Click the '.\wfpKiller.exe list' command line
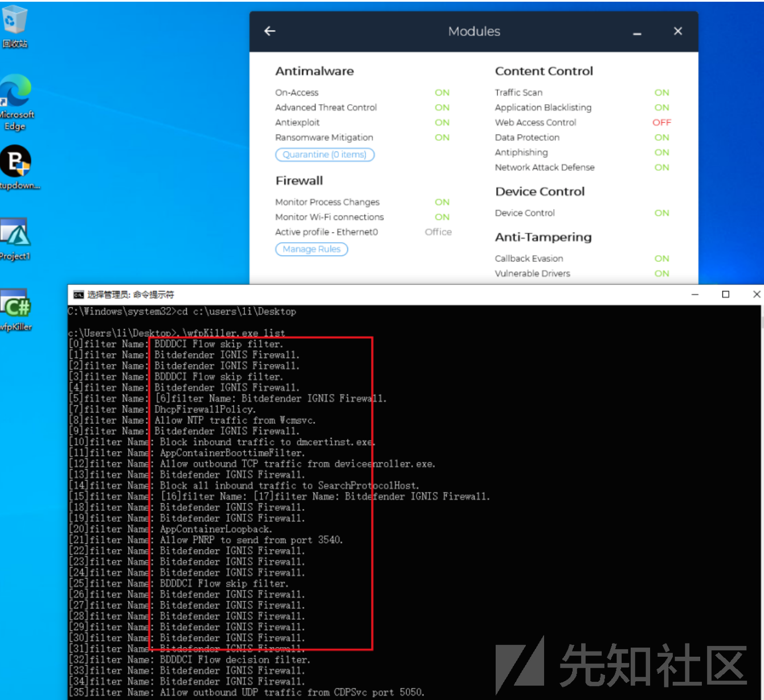The image size is (764, 700). (x=177, y=333)
